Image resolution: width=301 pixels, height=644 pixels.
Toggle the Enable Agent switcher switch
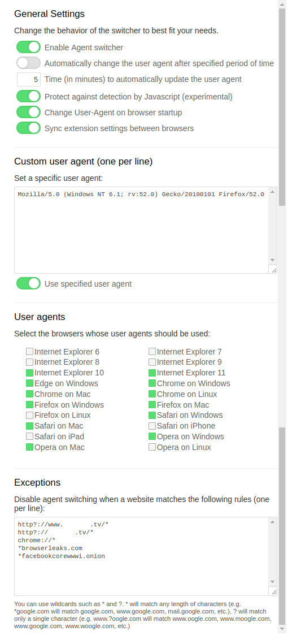click(x=28, y=47)
